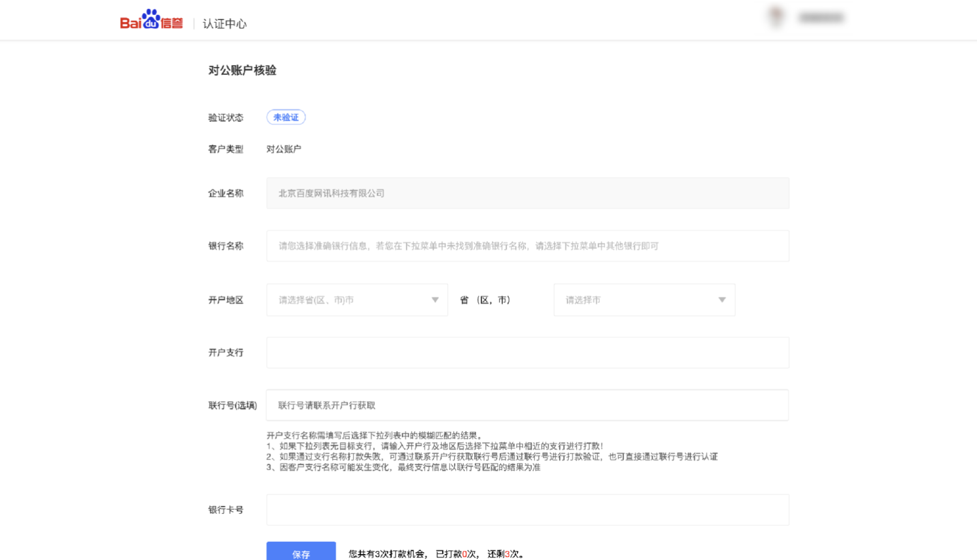Click the 企业名称 company name field
Screen dimensions: 977x560
pyautogui.click(x=528, y=193)
